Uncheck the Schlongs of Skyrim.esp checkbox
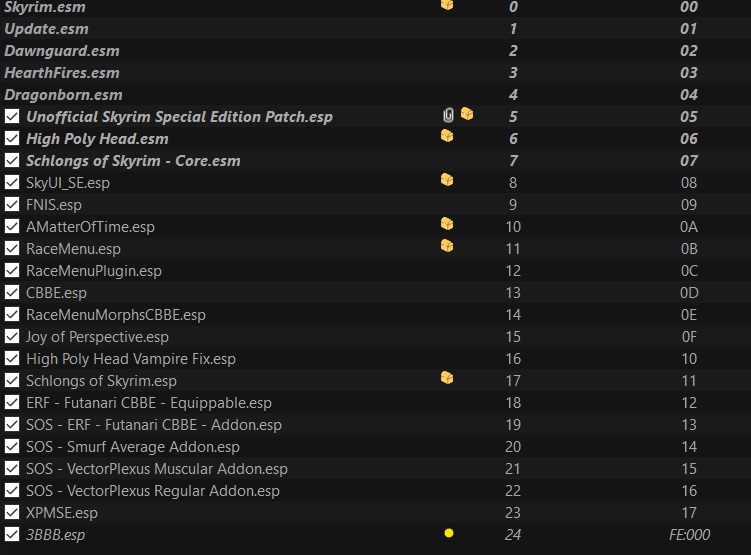The height and width of the screenshot is (555, 751). click(x=12, y=381)
